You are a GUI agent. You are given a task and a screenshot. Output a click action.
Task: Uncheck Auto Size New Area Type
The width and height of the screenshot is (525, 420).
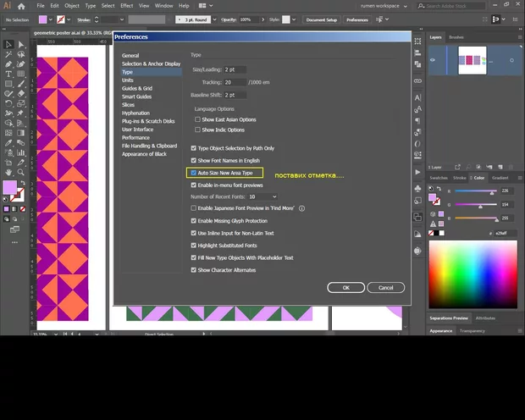coord(193,173)
